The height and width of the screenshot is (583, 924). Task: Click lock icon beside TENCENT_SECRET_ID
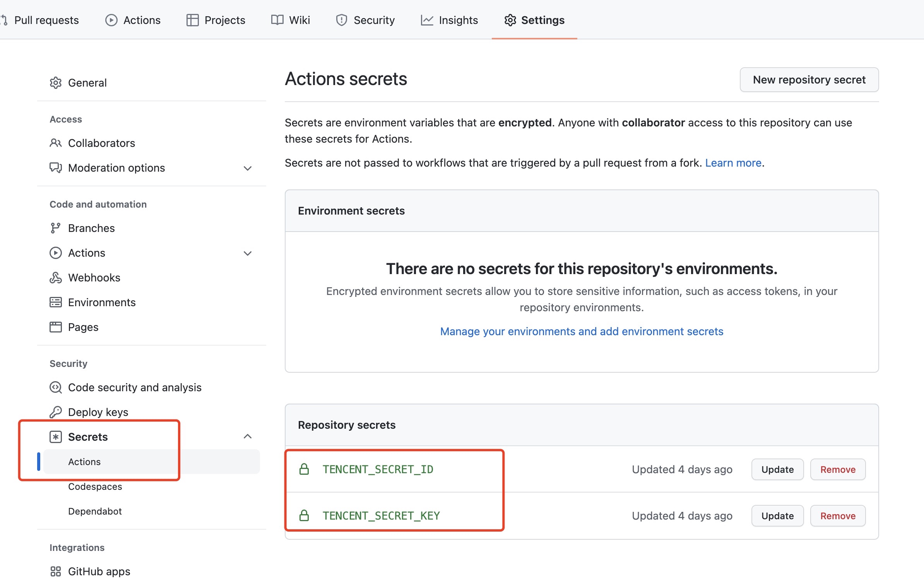click(x=304, y=469)
